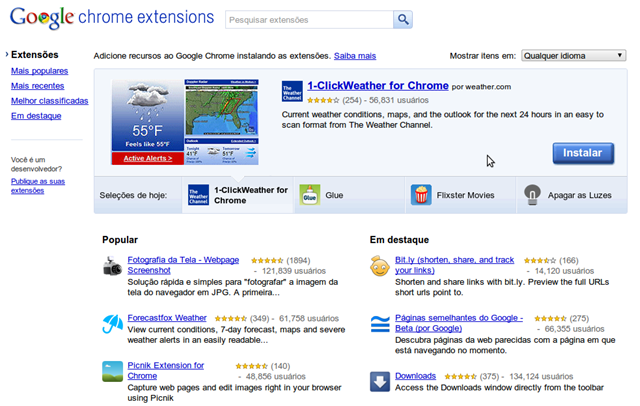The image size is (640, 406).
Task: Open the 1-ClickWeather for Chrome title link
Action: pos(378,86)
